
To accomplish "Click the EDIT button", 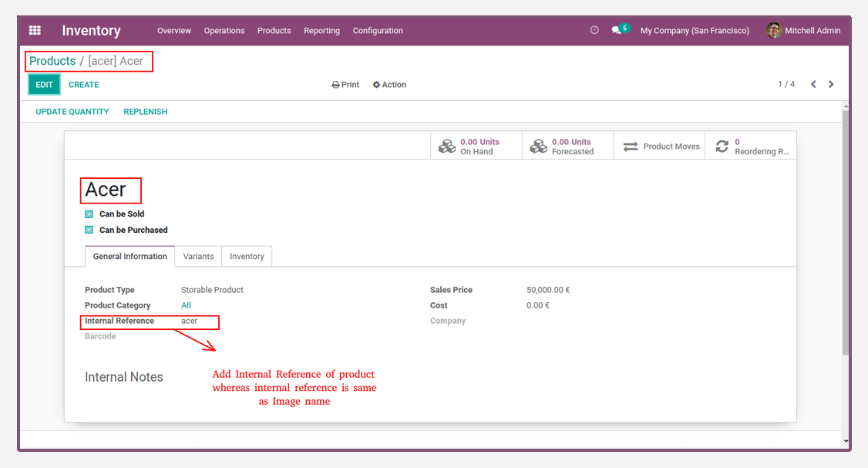I will (x=44, y=85).
